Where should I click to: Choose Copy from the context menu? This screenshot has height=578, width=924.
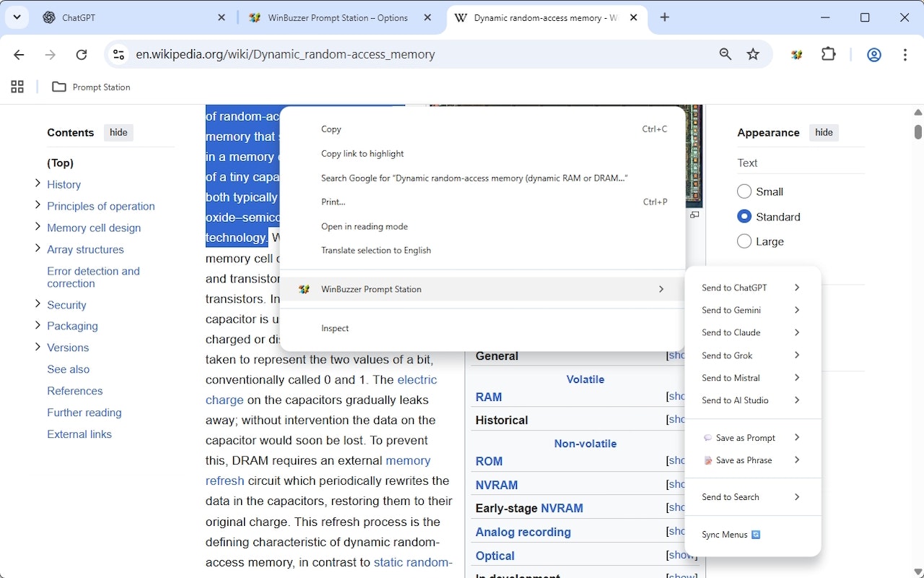[x=482, y=129]
